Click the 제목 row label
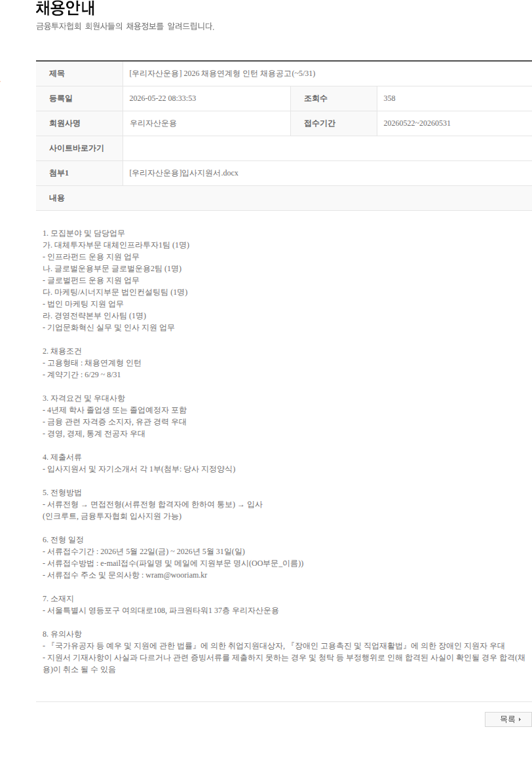The width and height of the screenshot is (532, 763). coord(56,73)
